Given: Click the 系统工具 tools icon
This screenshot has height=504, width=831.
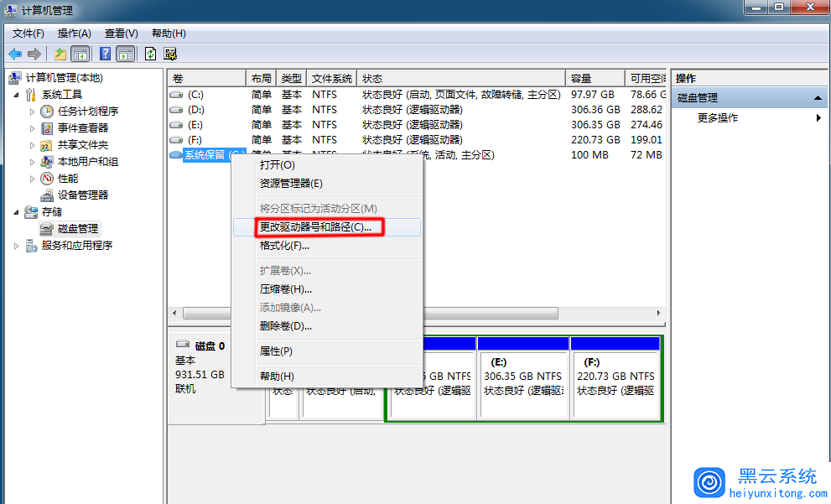Looking at the screenshot, I should tap(31, 95).
